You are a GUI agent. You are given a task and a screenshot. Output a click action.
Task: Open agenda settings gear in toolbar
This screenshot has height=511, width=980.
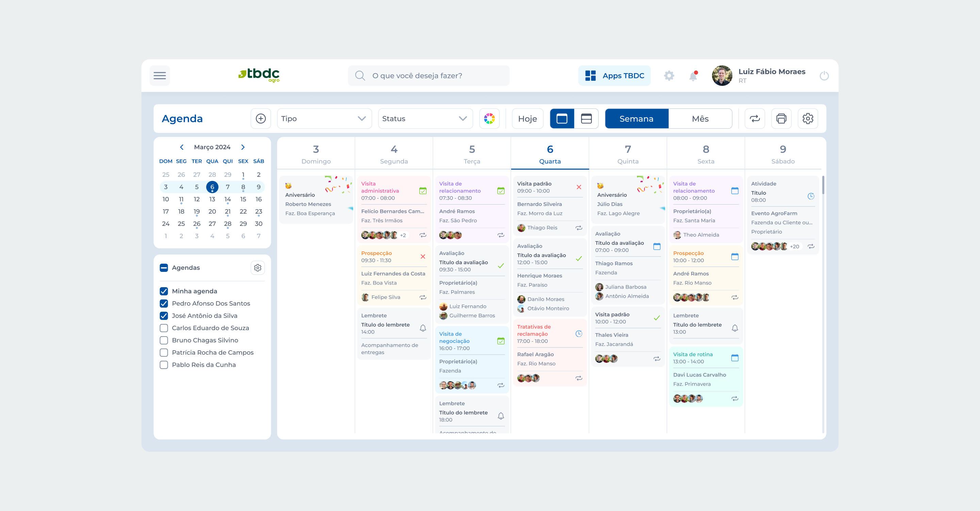[x=808, y=119]
